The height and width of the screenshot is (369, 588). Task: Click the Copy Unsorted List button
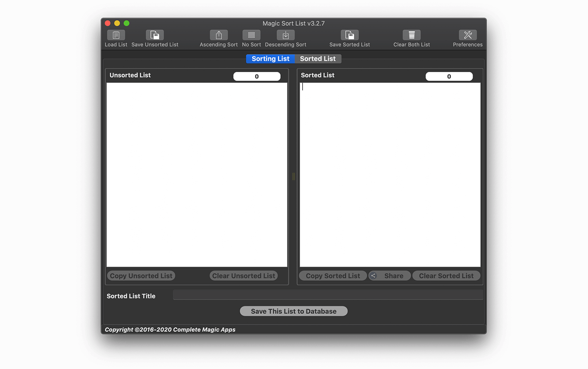point(141,276)
